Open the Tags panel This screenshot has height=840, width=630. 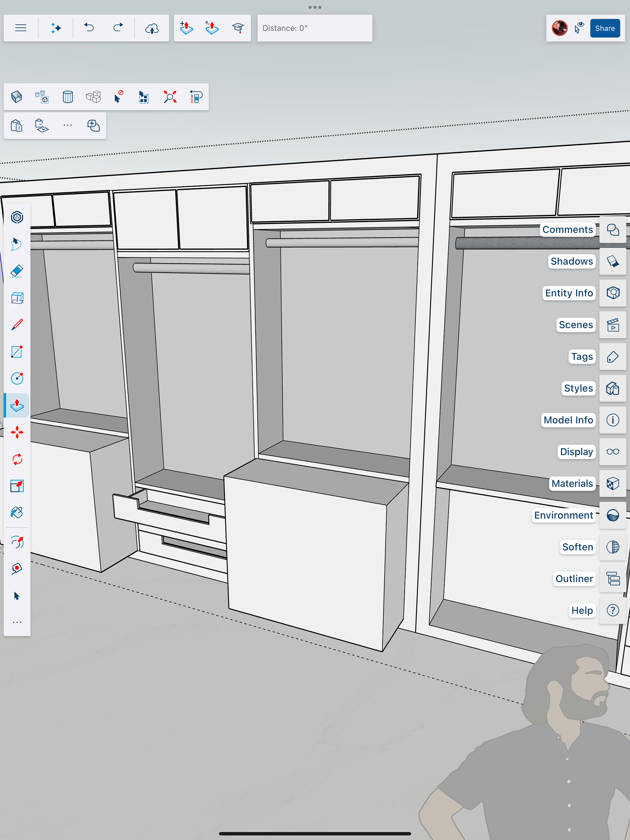click(612, 357)
